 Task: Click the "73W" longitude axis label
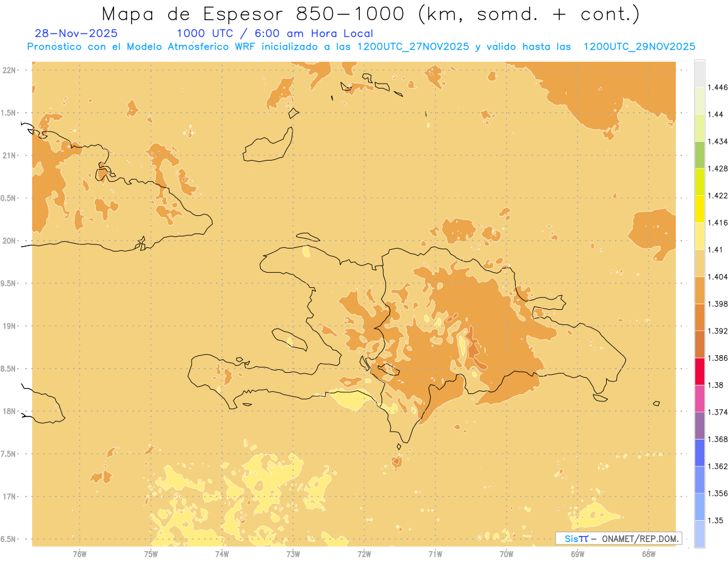point(293,554)
